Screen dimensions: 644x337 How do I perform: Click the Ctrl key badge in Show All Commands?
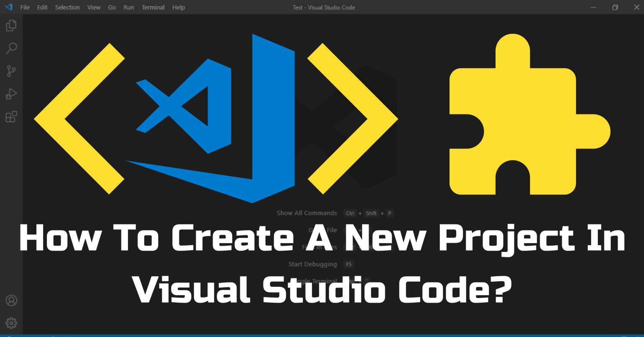coord(350,213)
